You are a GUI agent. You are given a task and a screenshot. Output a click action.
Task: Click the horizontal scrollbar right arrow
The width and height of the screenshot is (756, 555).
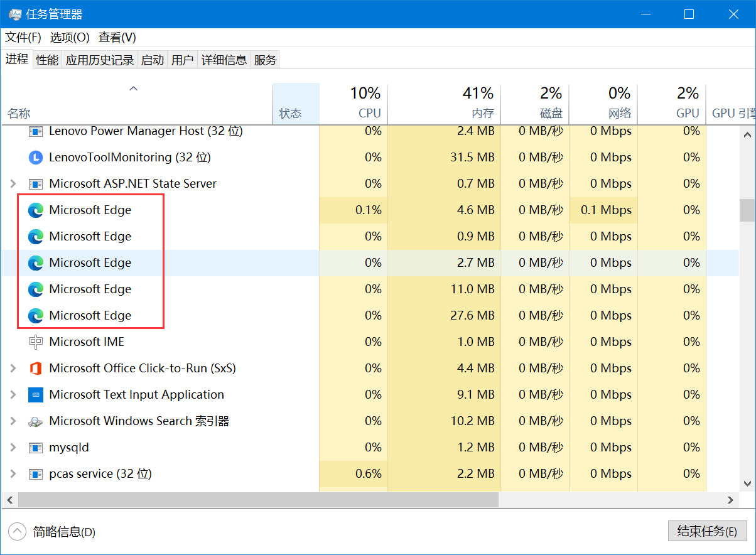731,500
